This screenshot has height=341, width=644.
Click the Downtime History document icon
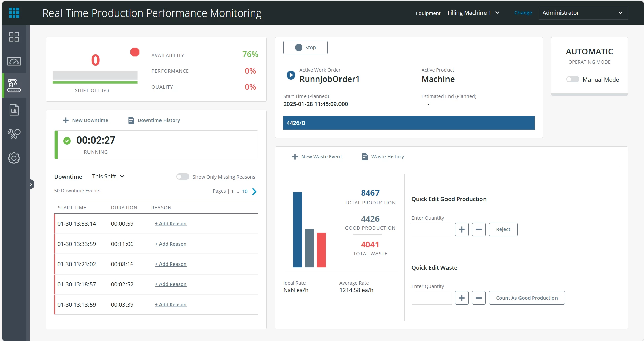(x=131, y=120)
